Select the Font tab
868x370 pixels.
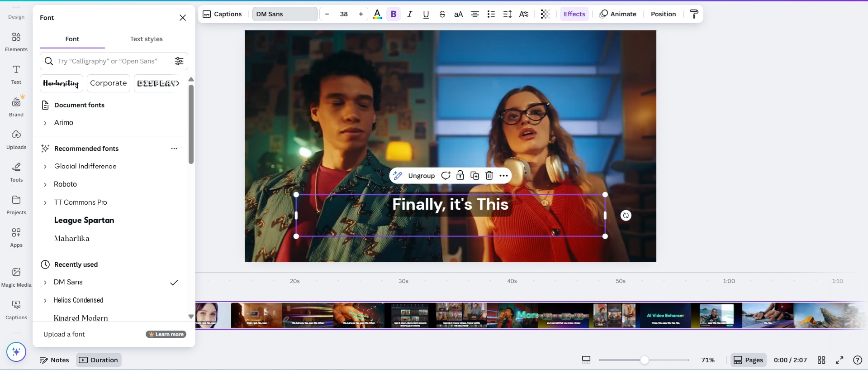pos(72,39)
